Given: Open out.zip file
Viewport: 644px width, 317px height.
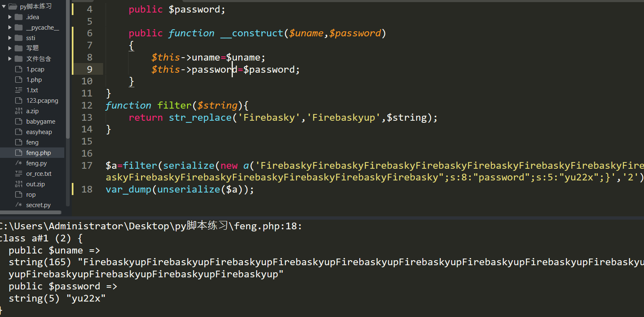Looking at the screenshot, I should point(35,184).
